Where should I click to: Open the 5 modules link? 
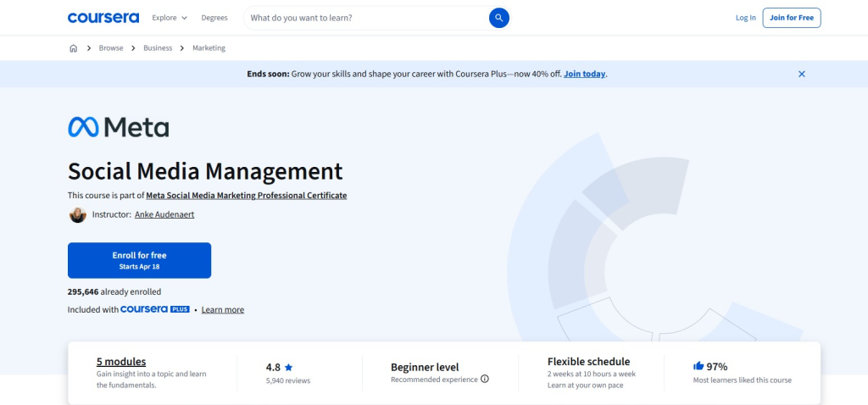[121, 362]
